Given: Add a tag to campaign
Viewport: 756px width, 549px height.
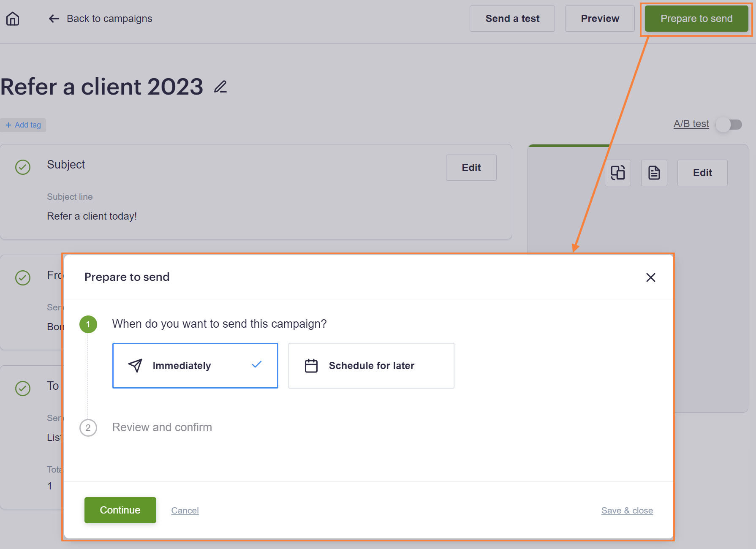Looking at the screenshot, I should pyautogui.click(x=23, y=125).
